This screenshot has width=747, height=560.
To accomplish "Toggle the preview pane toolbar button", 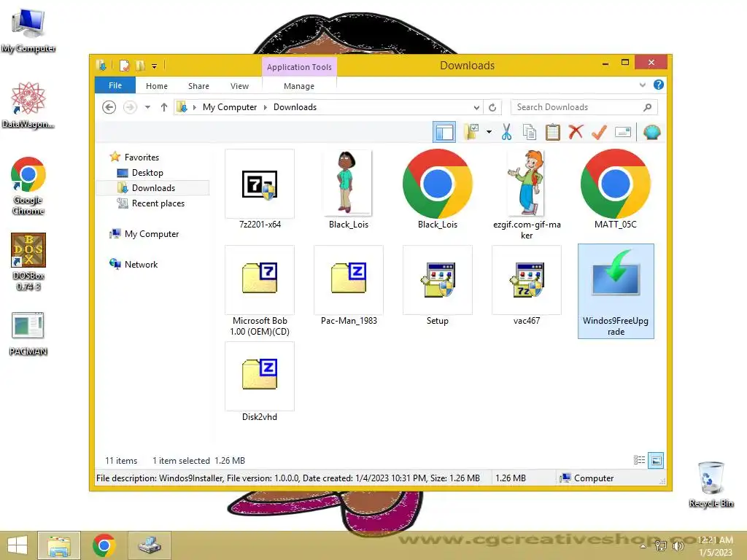I will [x=444, y=132].
